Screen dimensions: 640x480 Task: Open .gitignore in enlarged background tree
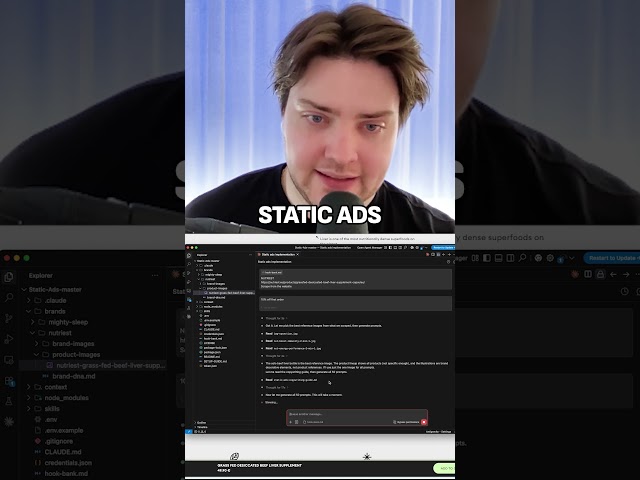54,441
